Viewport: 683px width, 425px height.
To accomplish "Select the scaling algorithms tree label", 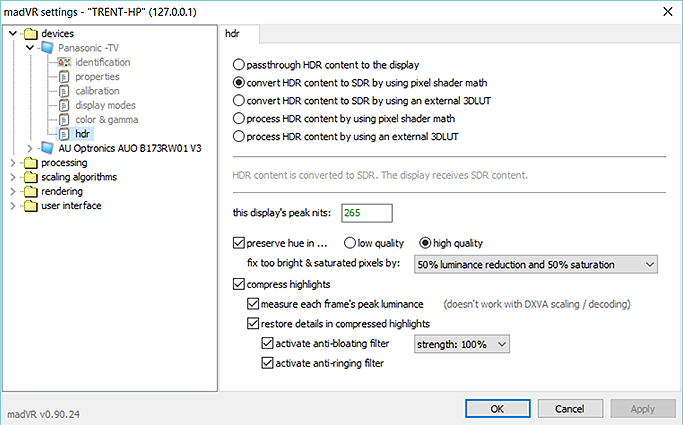I will tap(79, 177).
